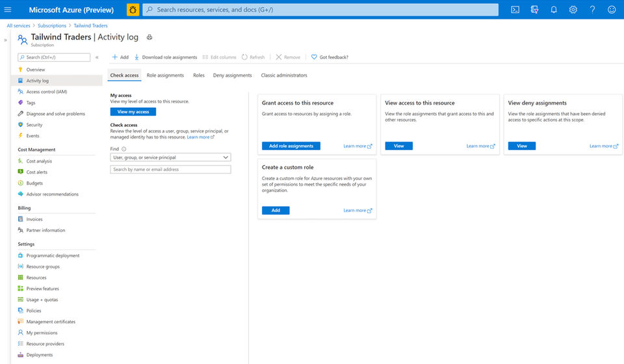Expand the collapsed side panel arrows
Image resolution: width=624 pixels, height=364 pixels.
[x=5, y=40]
